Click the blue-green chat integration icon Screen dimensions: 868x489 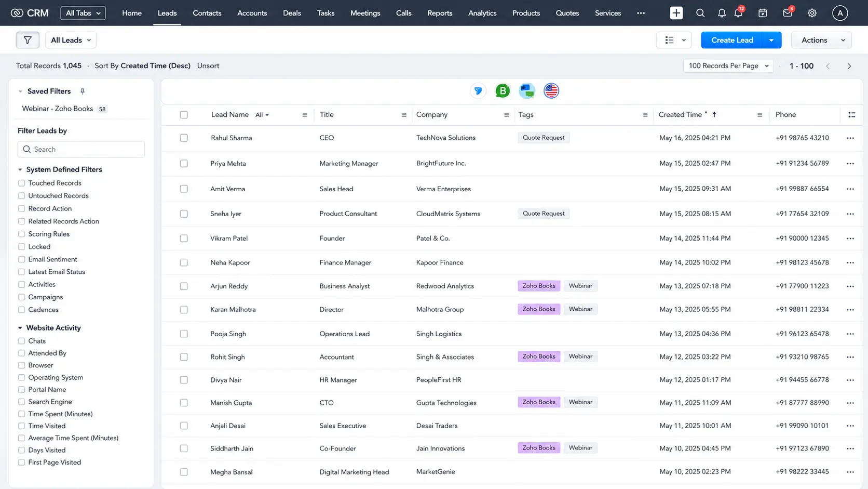(x=527, y=91)
